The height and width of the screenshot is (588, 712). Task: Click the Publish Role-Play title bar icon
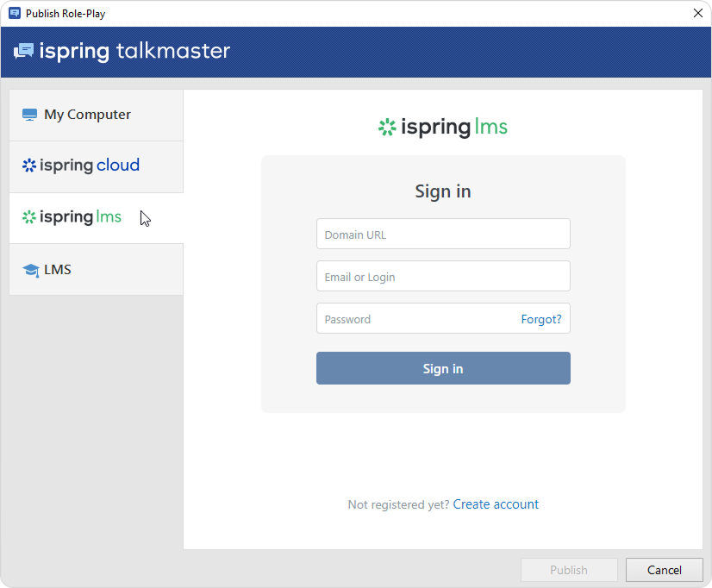[x=15, y=13]
